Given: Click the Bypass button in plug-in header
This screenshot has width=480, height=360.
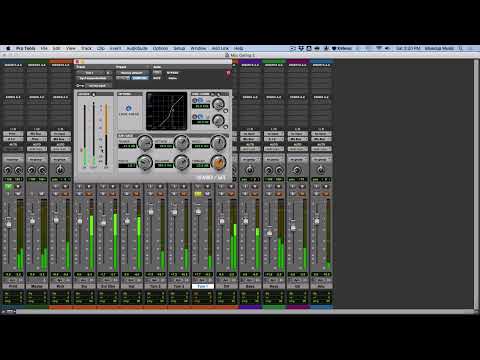Looking at the screenshot, I should point(173,73).
